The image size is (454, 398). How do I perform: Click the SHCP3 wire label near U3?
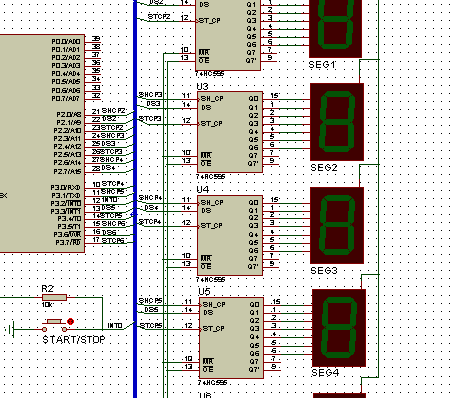[150, 95]
